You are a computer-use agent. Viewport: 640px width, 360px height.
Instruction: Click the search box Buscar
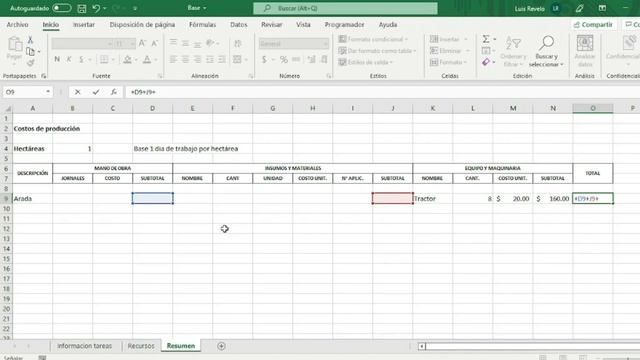point(345,8)
